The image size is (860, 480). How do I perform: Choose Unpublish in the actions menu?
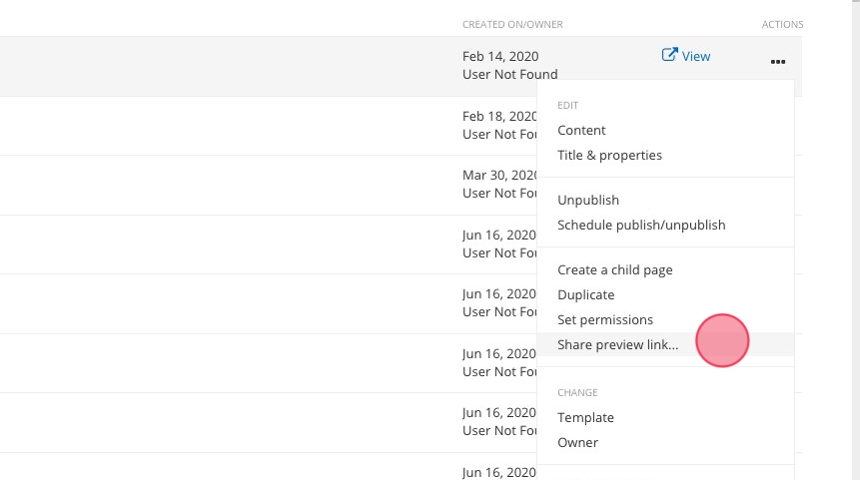(588, 200)
